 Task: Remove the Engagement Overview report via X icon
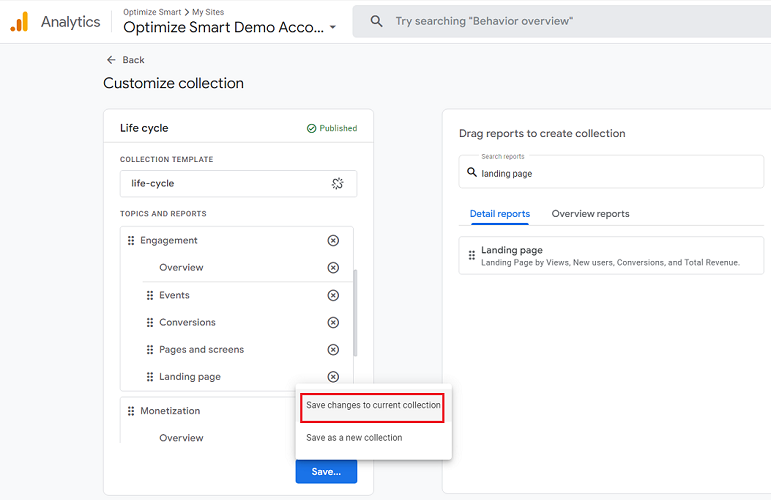pos(333,267)
